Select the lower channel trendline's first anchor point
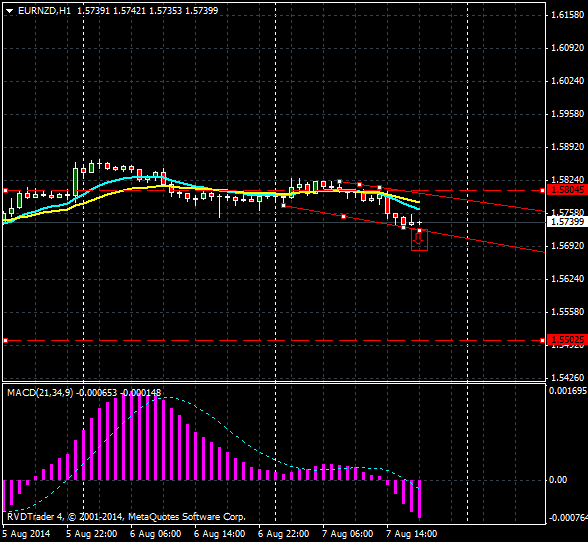The width and height of the screenshot is (588, 542). pos(284,206)
